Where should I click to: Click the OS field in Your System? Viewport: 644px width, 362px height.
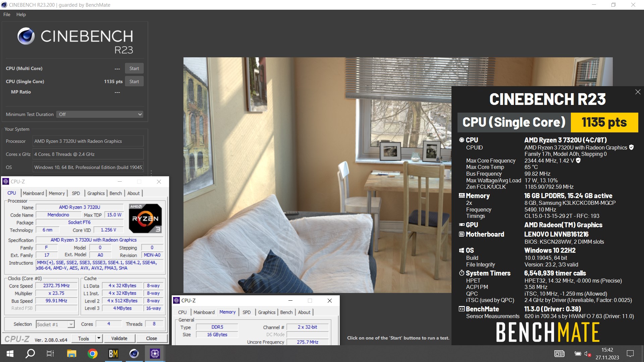(x=88, y=167)
